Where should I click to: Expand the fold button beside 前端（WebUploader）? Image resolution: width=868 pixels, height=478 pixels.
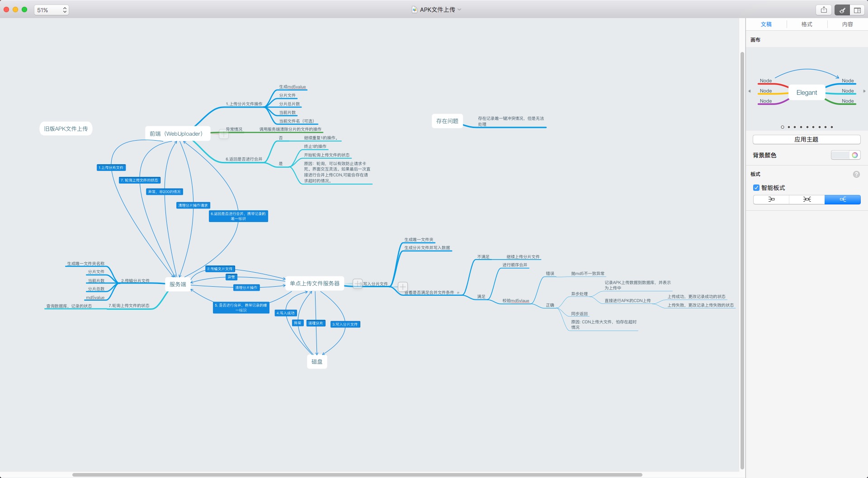point(223,134)
